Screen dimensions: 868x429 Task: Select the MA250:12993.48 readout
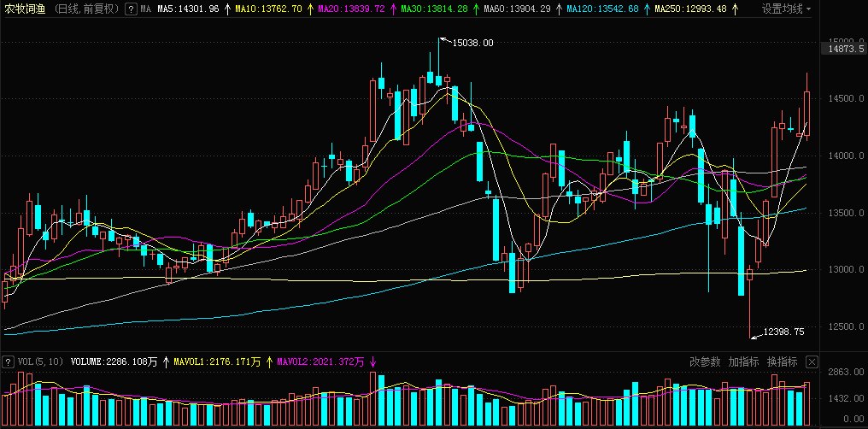click(691, 9)
